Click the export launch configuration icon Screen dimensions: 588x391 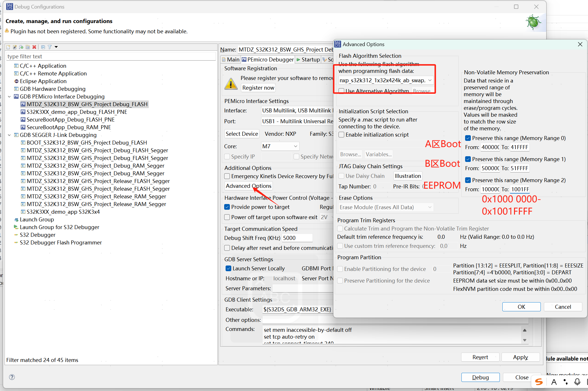(21, 47)
